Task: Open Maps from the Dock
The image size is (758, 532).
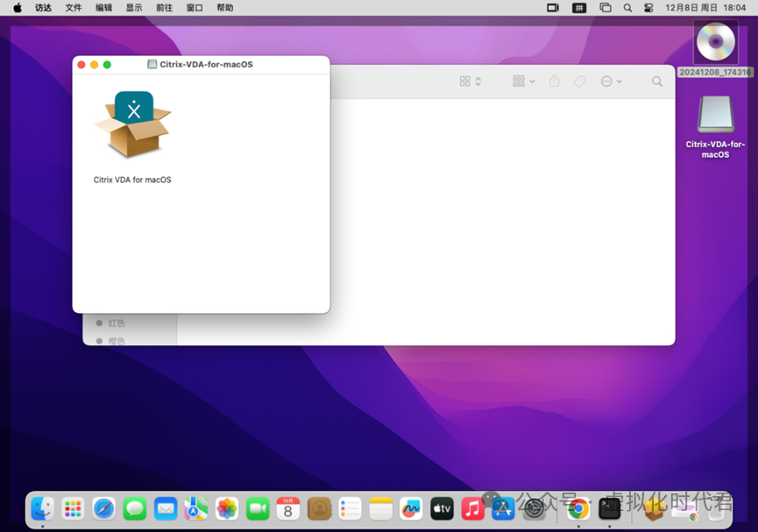Action: [196, 509]
